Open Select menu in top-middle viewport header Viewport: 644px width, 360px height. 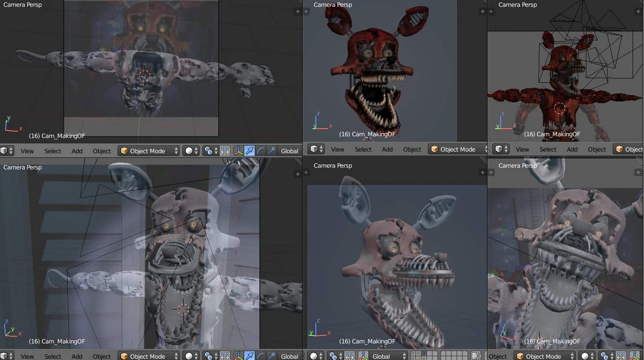(x=363, y=149)
